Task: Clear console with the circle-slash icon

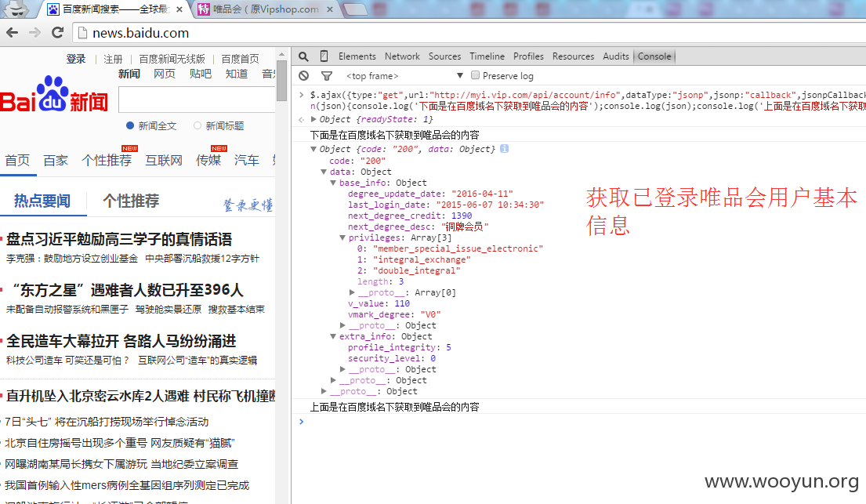Action: click(304, 76)
